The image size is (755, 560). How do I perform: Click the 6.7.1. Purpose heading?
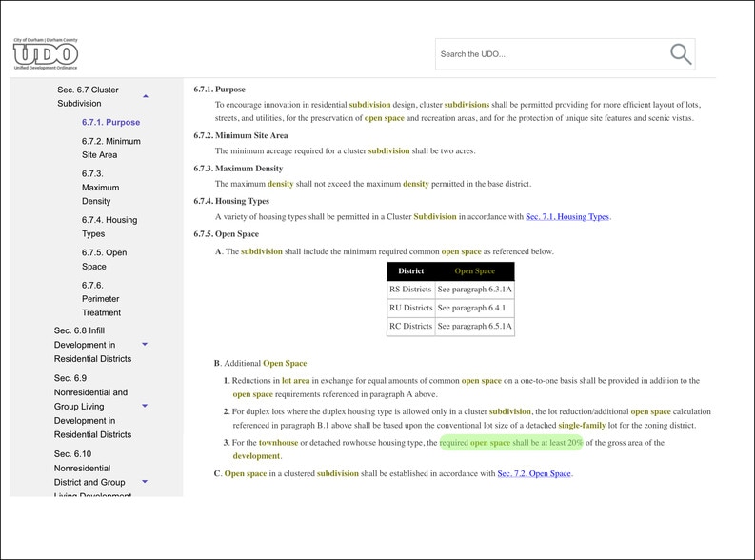coord(220,90)
